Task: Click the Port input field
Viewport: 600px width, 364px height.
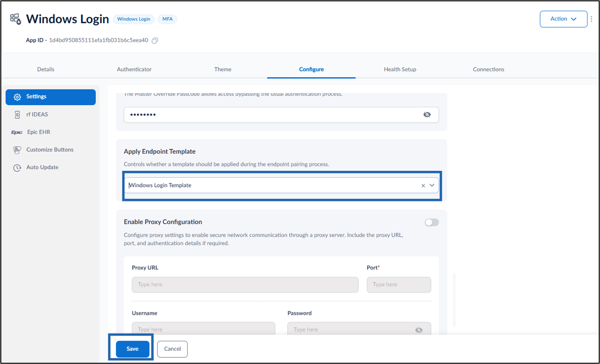Action: pyautogui.click(x=399, y=285)
